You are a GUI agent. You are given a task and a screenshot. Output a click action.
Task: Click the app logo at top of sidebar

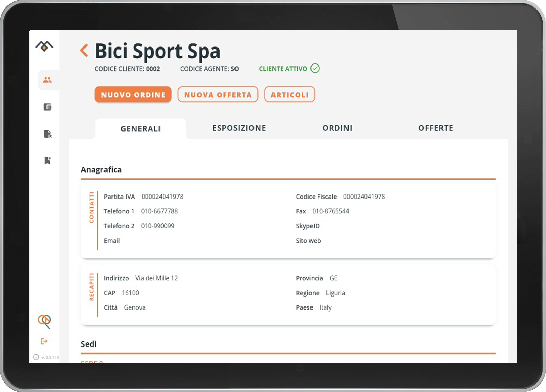click(44, 46)
